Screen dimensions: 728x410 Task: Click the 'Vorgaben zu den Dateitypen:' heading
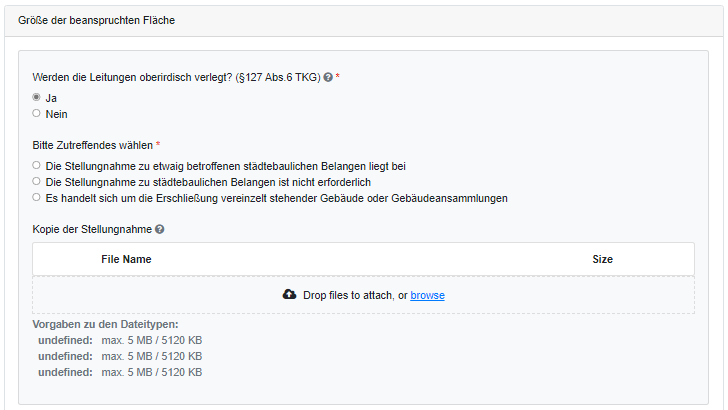point(106,324)
